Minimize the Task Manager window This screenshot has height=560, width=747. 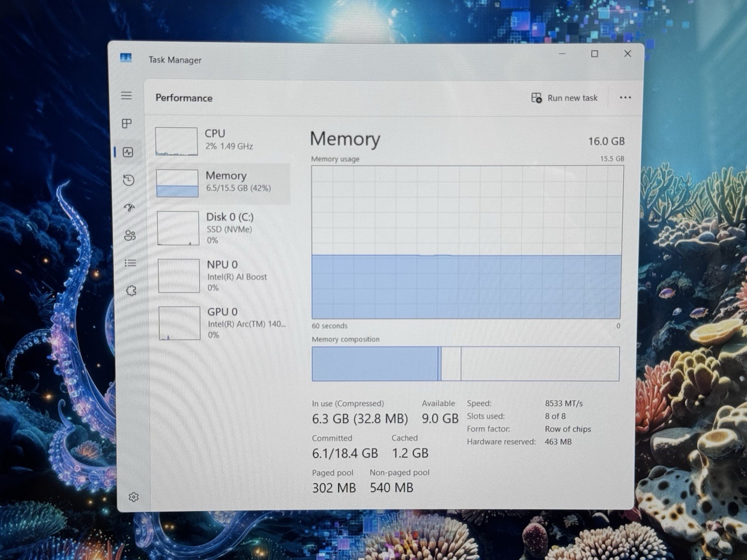[562, 54]
